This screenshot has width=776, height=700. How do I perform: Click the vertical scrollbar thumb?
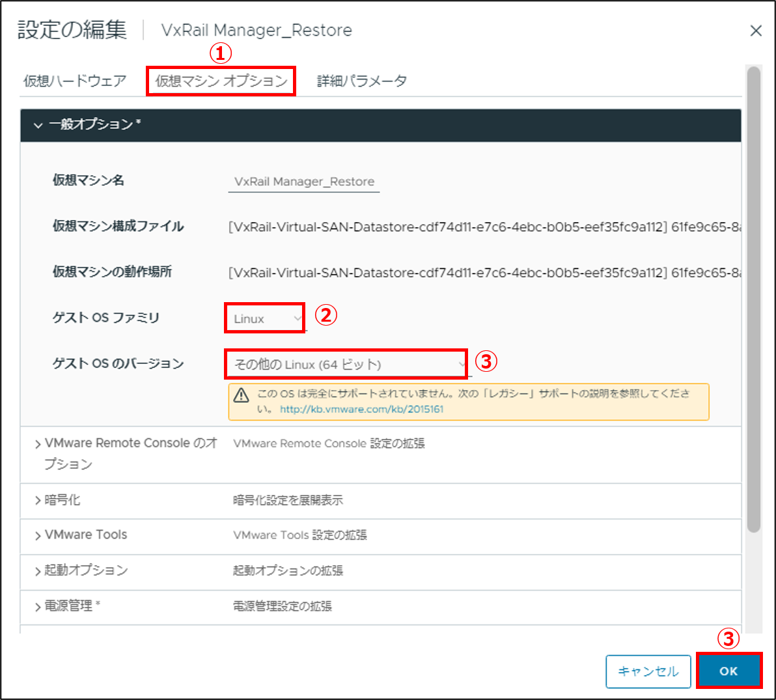754,300
